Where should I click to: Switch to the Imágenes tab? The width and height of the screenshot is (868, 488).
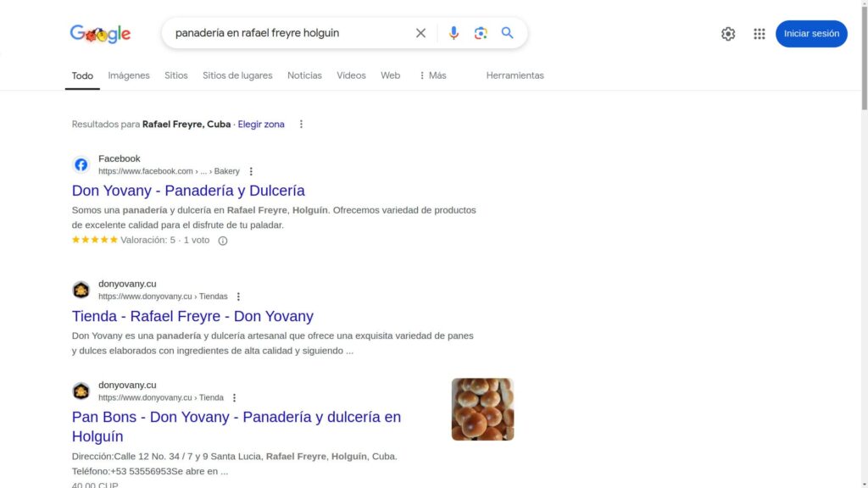[129, 75]
